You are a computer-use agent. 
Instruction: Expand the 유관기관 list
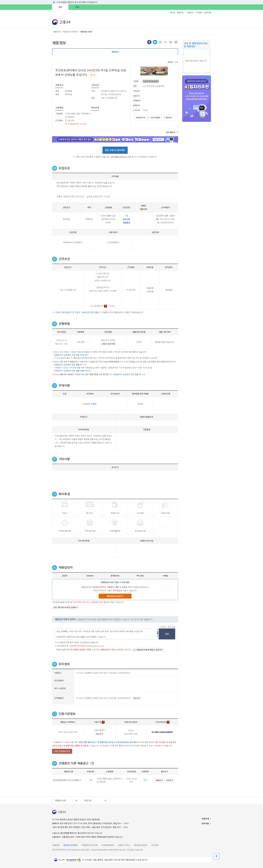(x=95, y=800)
